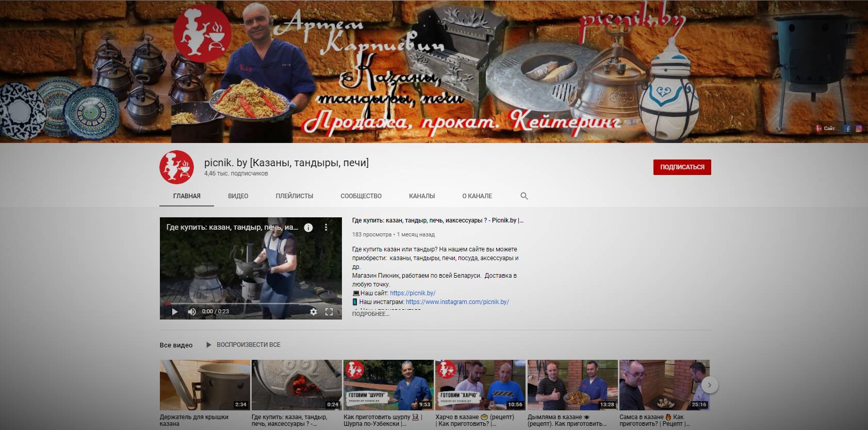Click title of the 0:24 Где купить video
The image size is (868, 430).
pyautogui.click(x=289, y=420)
